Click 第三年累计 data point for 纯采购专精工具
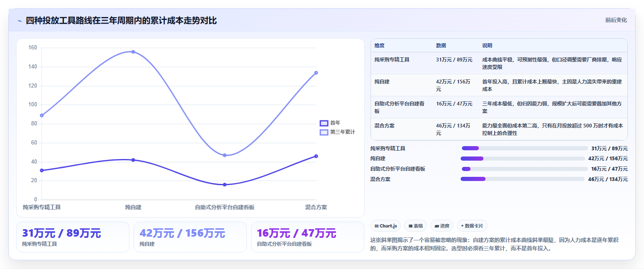644x269 pixels. pyautogui.click(x=41, y=115)
